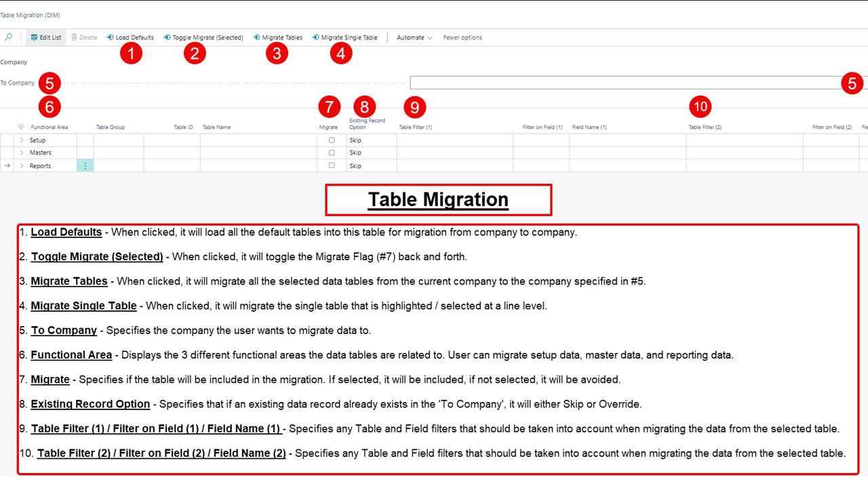Open the Automate dropdown menu

[414, 37]
